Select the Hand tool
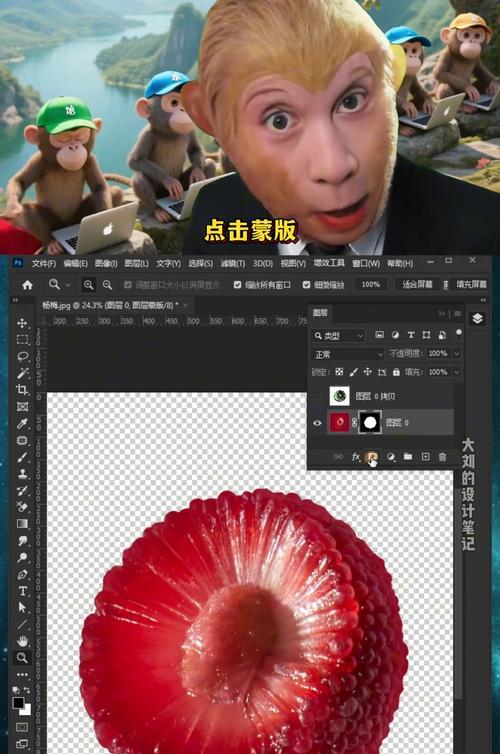Screen dimensions: 500x754 22,641
